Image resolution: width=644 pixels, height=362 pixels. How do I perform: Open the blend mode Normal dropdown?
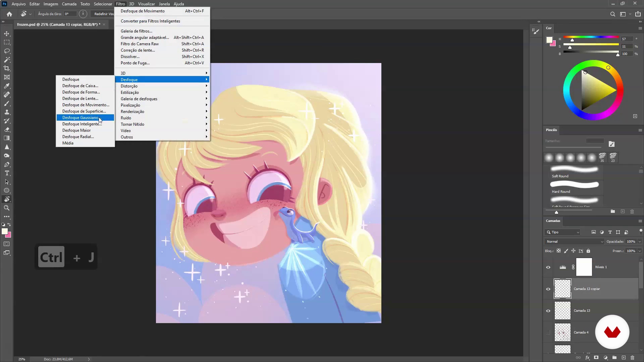tap(574, 242)
